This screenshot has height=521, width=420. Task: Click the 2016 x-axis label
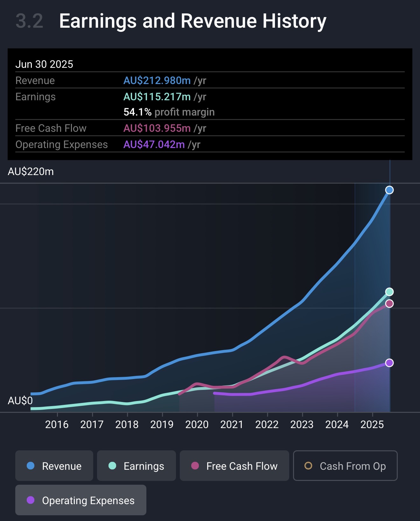coord(57,425)
